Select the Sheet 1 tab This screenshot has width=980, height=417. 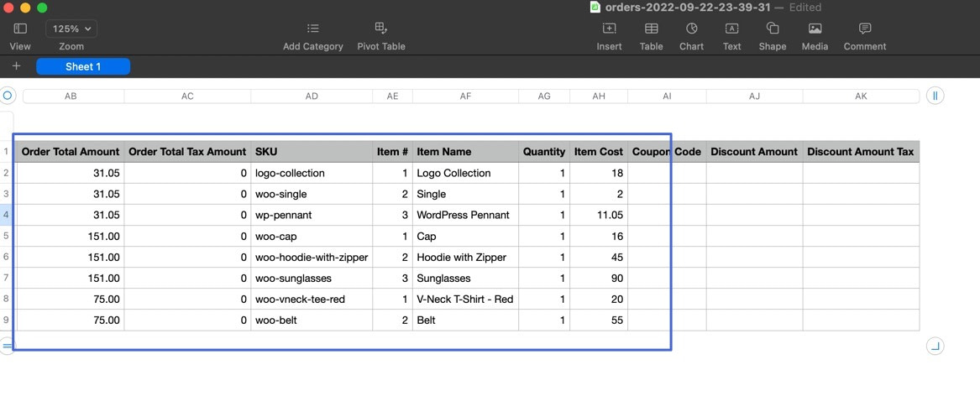83,67
